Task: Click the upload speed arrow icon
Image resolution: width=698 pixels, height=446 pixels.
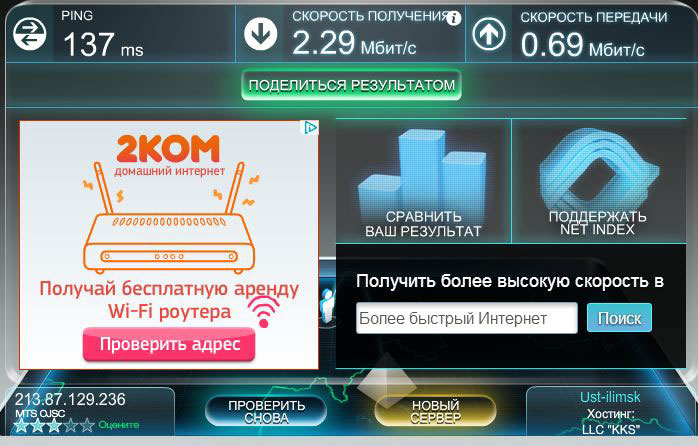Action: pyautogui.click(x=489, y=34)
